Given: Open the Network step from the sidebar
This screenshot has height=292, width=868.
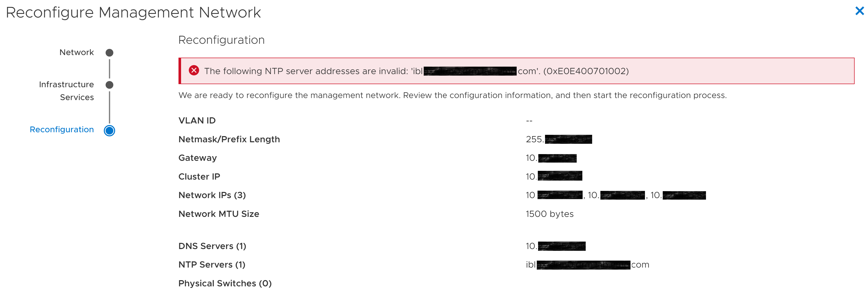Looking at the screenshot, I should 76,52.
